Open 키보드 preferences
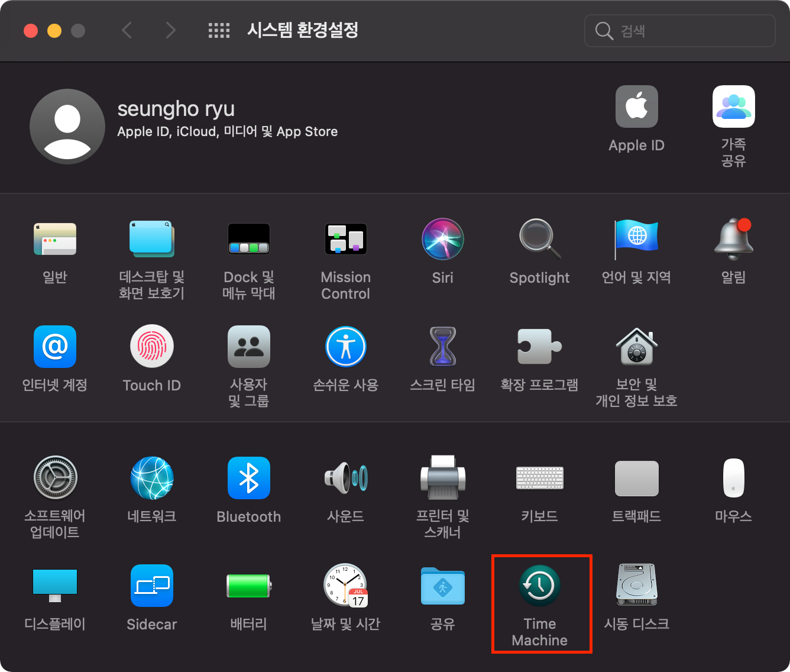The image size is (790, 672). click(x=540, y=478)
